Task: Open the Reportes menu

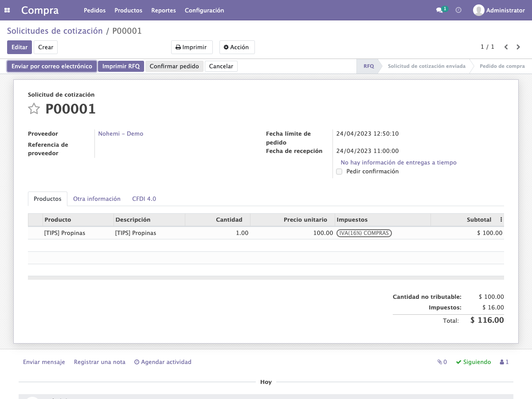Action: pos(164,10)
